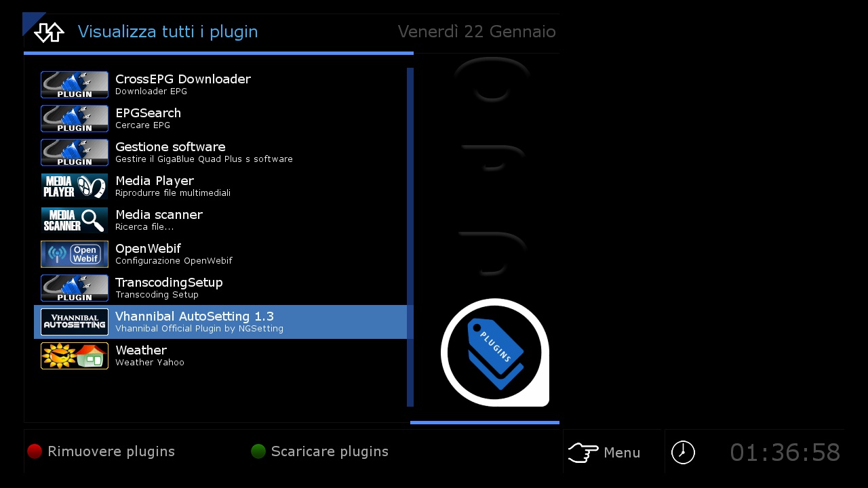Open Weather Yahoo list entry

pyautogui.click(x=220, y=356)
